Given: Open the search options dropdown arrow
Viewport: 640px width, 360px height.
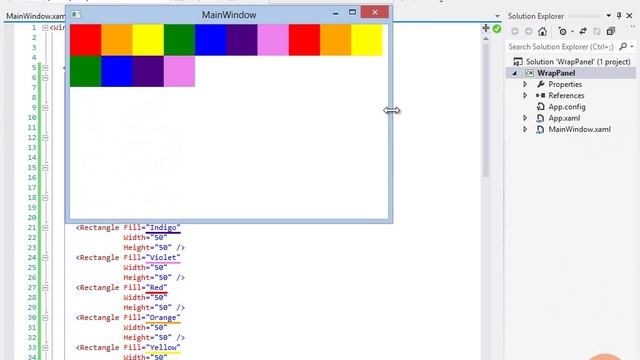Looking at the screenshot, I should pyautogui.click(x=632, y=47).
